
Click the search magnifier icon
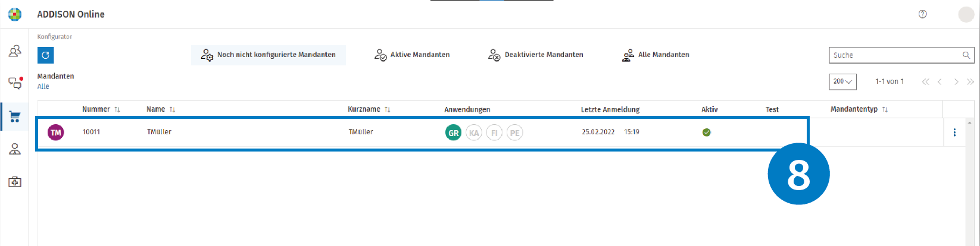[x=966, y=55]
